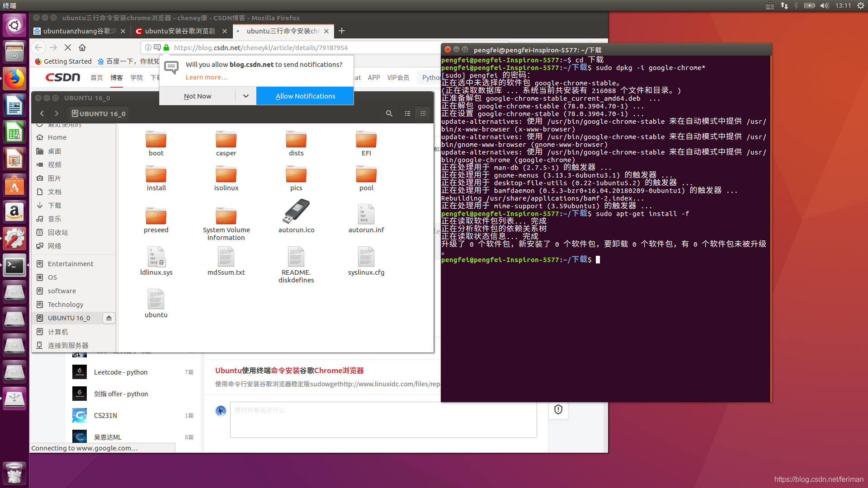Open the boot folder
This screenshot has width=868, height=488.
click(x=156, y=144)
